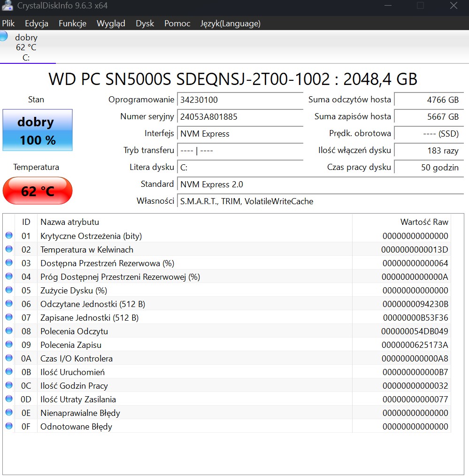Click status icon for Odnotowane Błędy row
Screen dimensions: 469x476
click(x=9, y=426)
